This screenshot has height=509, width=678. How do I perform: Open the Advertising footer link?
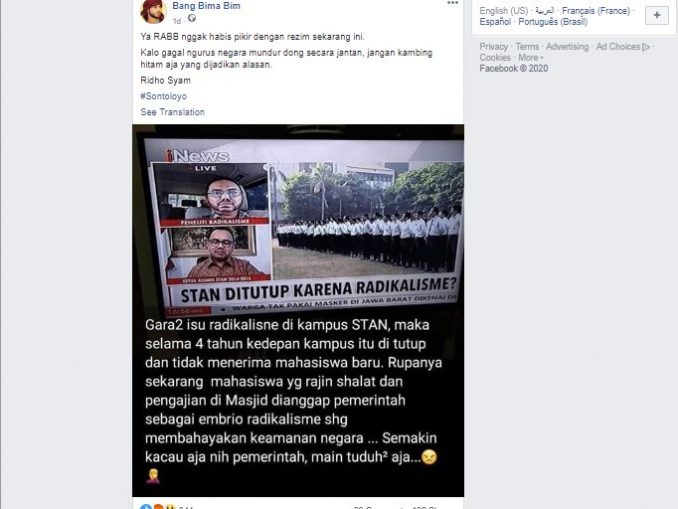pyautogui.click(x=567, y=47)
